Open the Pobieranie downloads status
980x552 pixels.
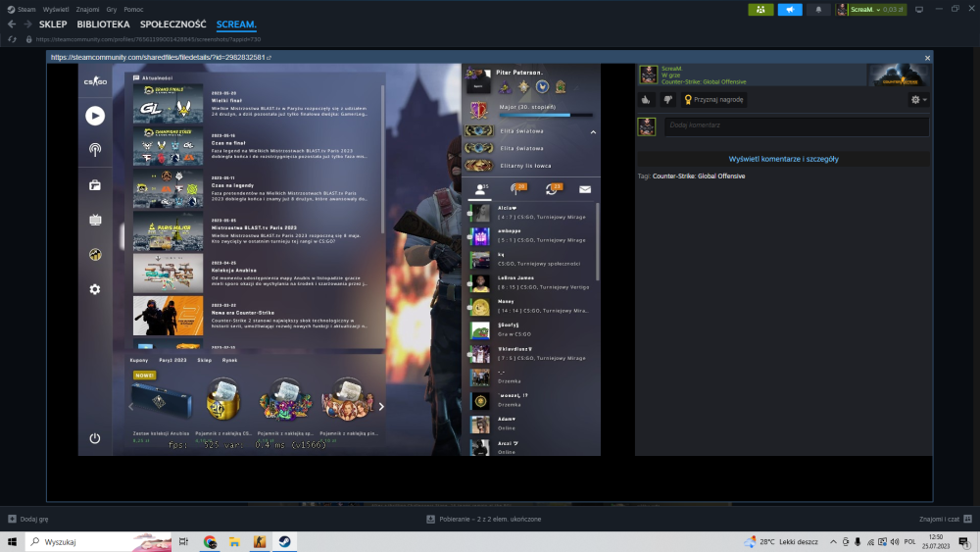pyautogui.click(x=484, y=519)
